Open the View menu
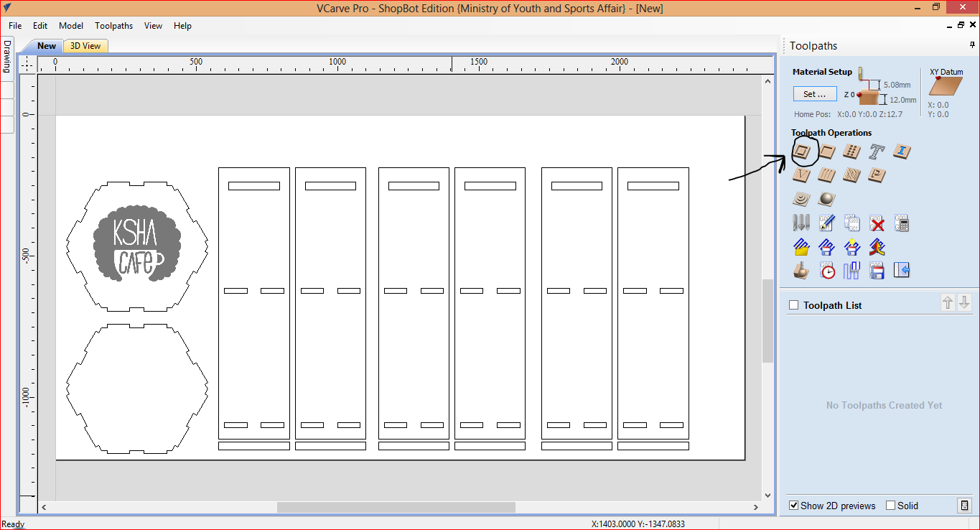This screenshot has width=980, height=530. coord(154,26)
